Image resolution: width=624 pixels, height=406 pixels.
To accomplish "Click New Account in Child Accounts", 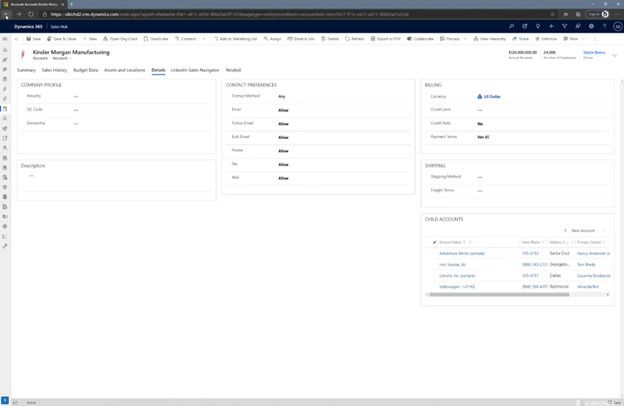I will 580,230.
